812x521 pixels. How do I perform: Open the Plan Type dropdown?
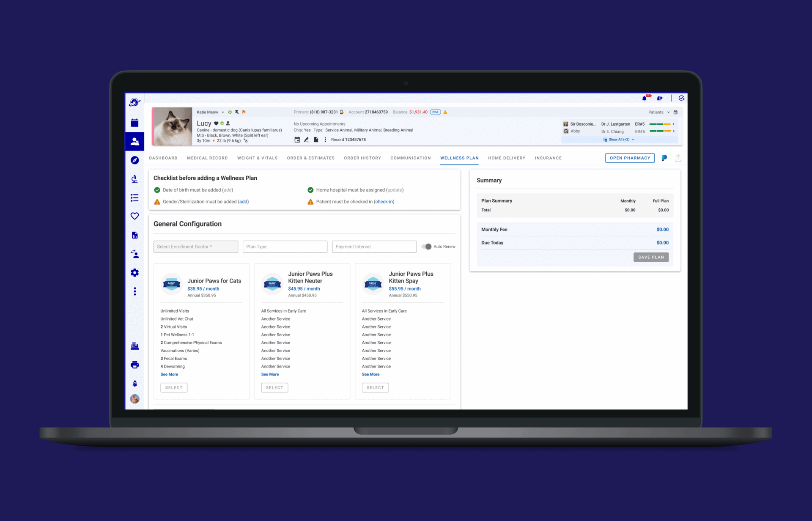(x=285, y=247)
